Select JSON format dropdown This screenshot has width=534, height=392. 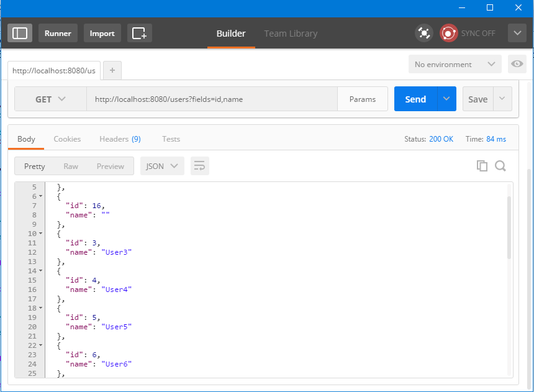point(162,166)
